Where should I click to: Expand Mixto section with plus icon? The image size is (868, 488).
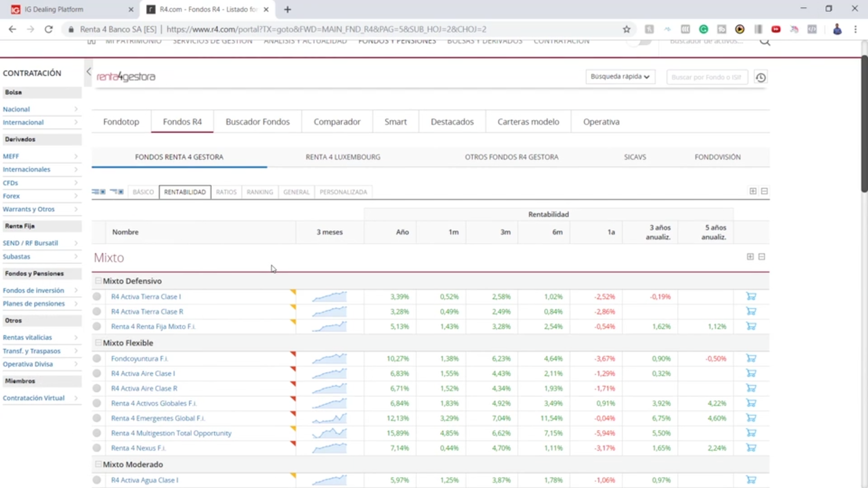[x=750, y=257]
